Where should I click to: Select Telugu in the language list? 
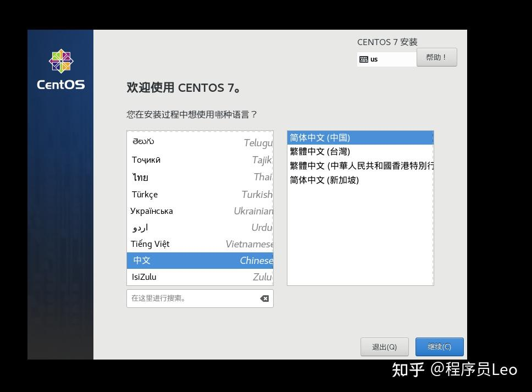(200, 142)
